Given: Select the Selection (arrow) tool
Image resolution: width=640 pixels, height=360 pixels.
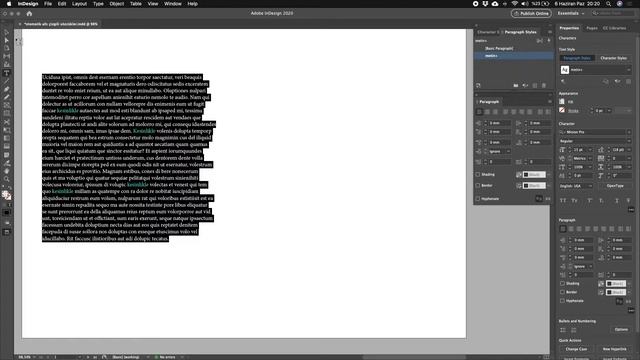Looking at the screenshot, I should click(x=7, y=32).
